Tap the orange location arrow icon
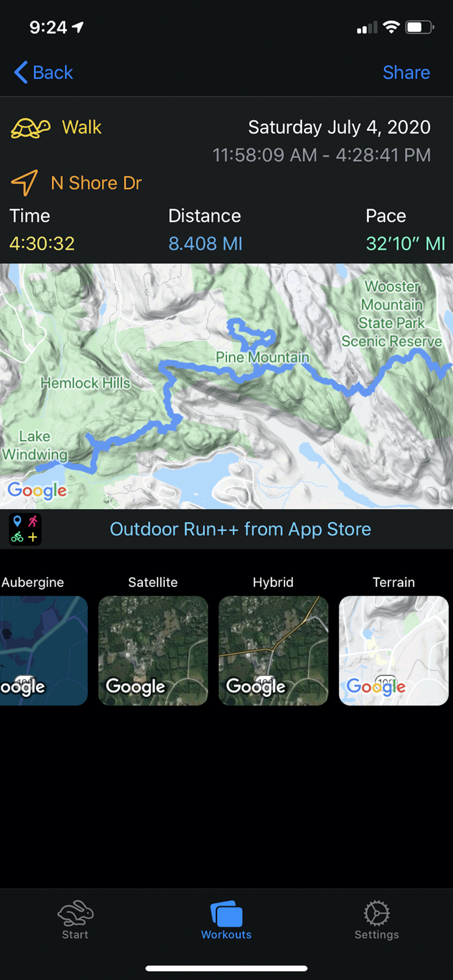This screenshot has height=980, width=453. tap(25, 183)
